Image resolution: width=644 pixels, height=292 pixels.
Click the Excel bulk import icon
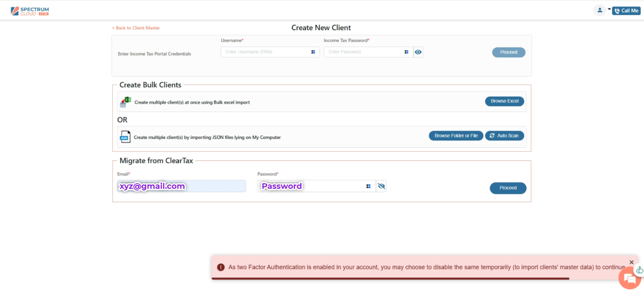coord(125,102)
